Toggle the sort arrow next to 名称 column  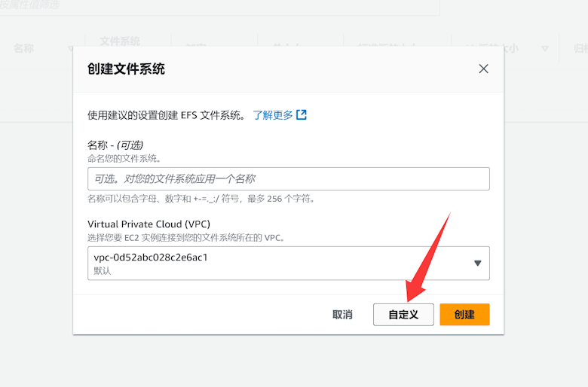71,49
